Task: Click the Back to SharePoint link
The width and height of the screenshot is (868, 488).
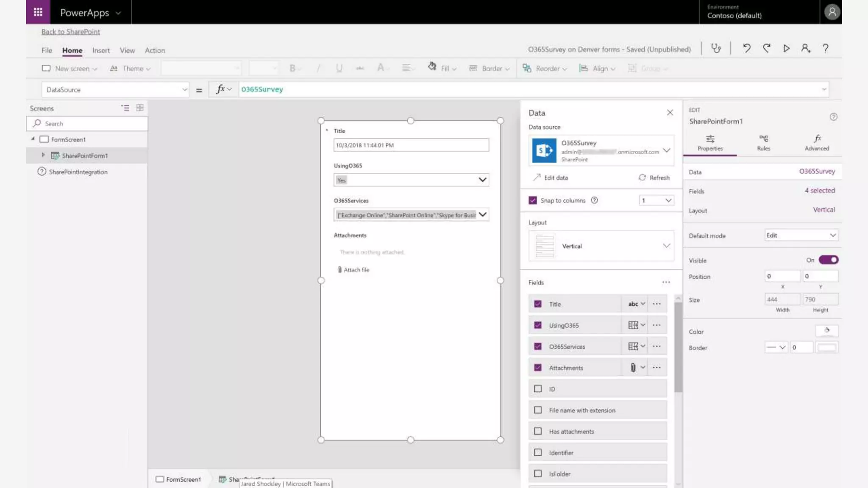Action: 71,32
